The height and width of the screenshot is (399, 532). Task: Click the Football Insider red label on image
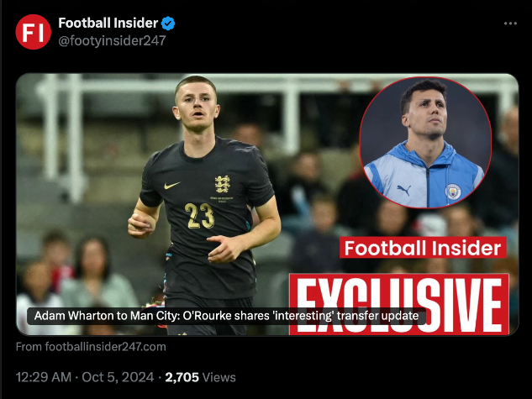423,248
